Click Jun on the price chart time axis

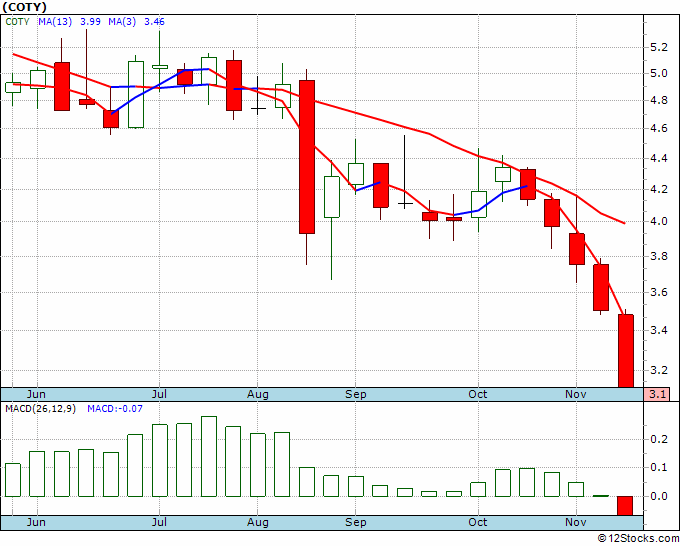coord(36,395)
